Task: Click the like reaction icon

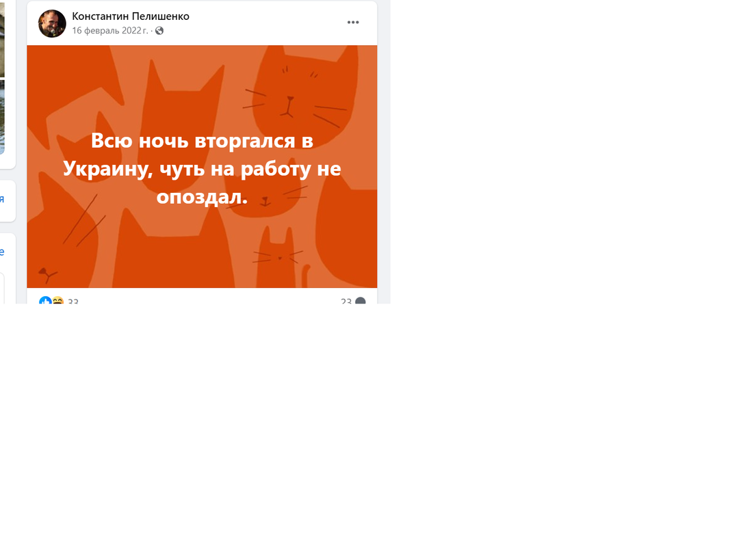Action: (45, 300)
